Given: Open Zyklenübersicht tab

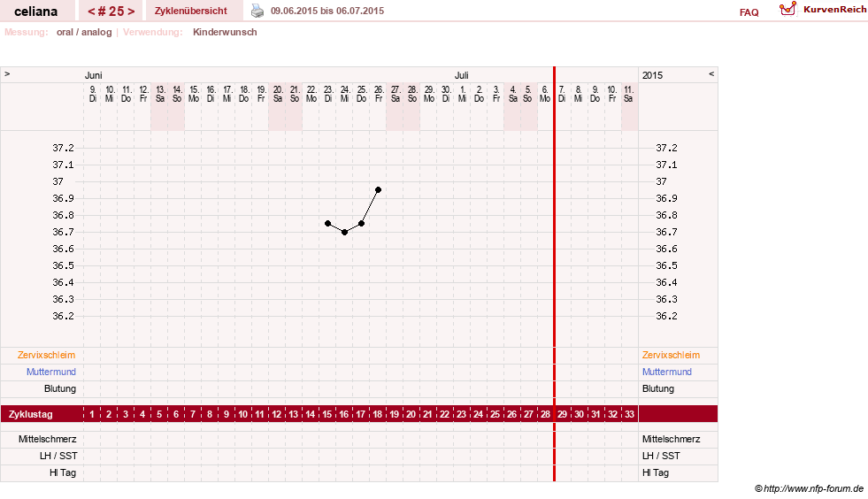Looking at the screenshot, I should [x=191, y=11].
